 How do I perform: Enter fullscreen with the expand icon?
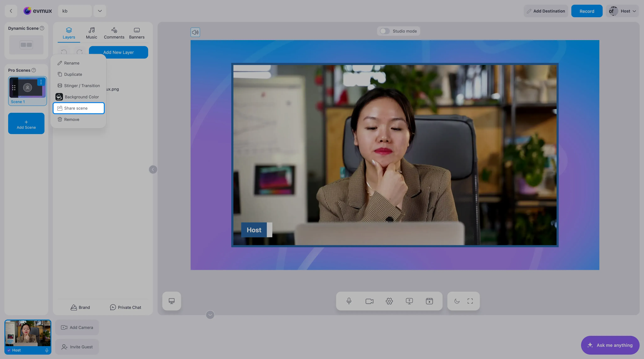click(470, 301)
